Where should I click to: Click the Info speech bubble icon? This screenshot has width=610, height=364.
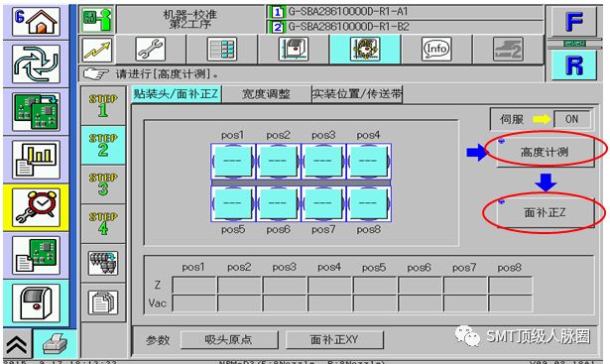click(x=436, y=49)
